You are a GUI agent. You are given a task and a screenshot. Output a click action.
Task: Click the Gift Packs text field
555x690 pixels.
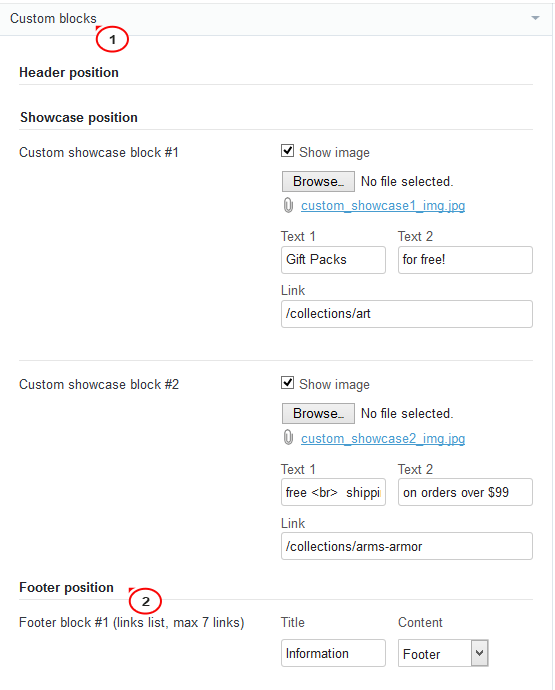333,260
